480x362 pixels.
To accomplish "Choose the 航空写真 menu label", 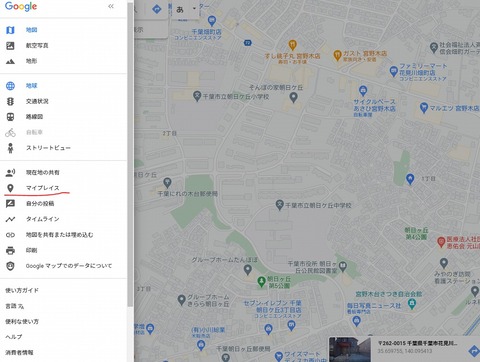I will [37, 46].
